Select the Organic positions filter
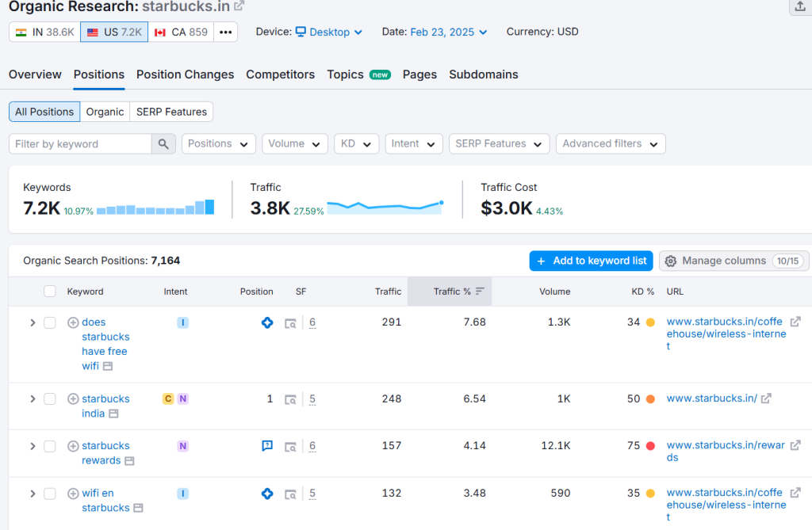 tap(105, 112)
